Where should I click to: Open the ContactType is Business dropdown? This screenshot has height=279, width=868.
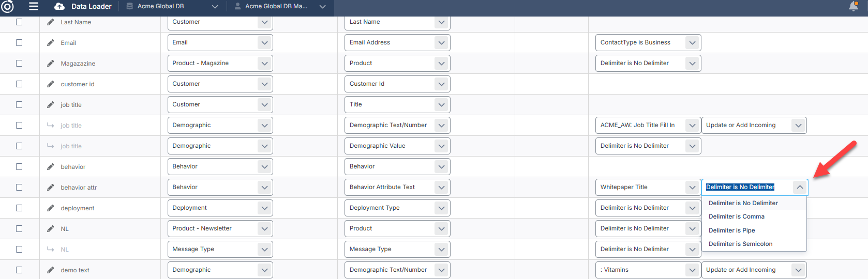click(692, 42)
